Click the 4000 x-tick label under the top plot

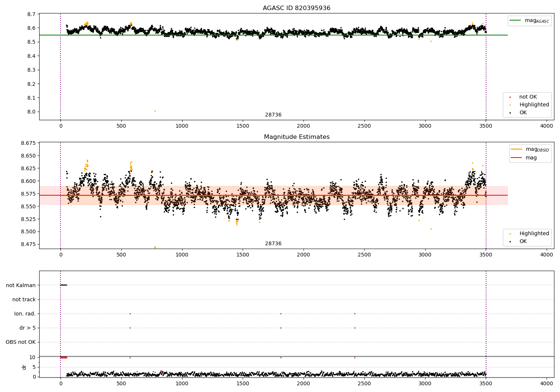coord(547,126)
